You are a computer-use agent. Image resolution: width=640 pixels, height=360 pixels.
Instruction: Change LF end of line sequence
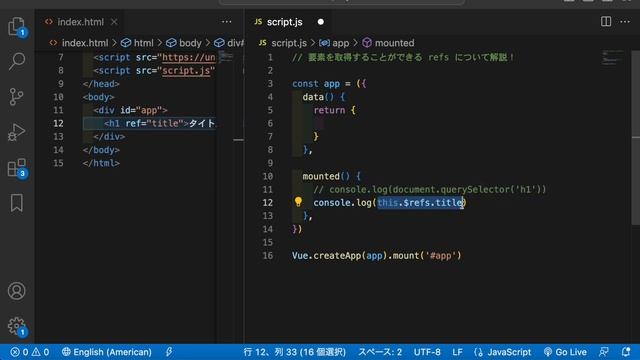(x=457, y=352)
